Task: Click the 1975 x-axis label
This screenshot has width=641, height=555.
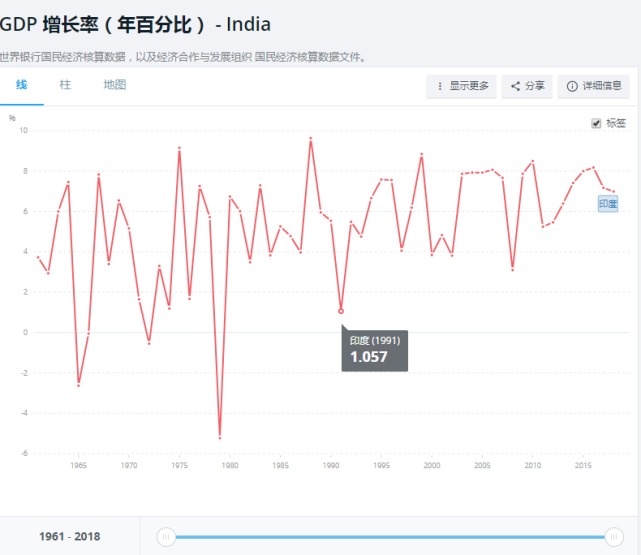Action: tap(179, 465)
